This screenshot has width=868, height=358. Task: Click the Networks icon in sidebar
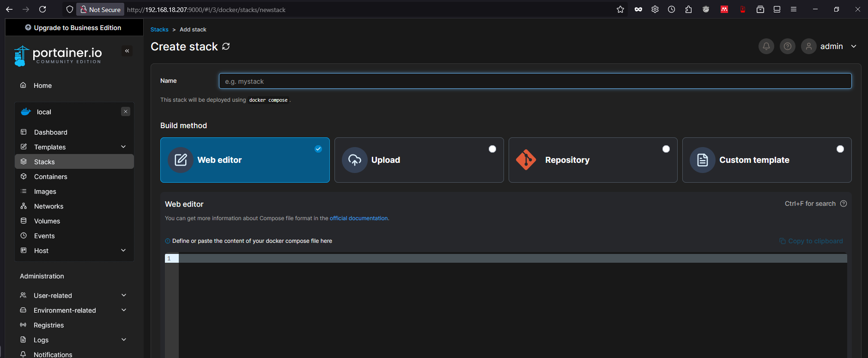tap(24, 206)
